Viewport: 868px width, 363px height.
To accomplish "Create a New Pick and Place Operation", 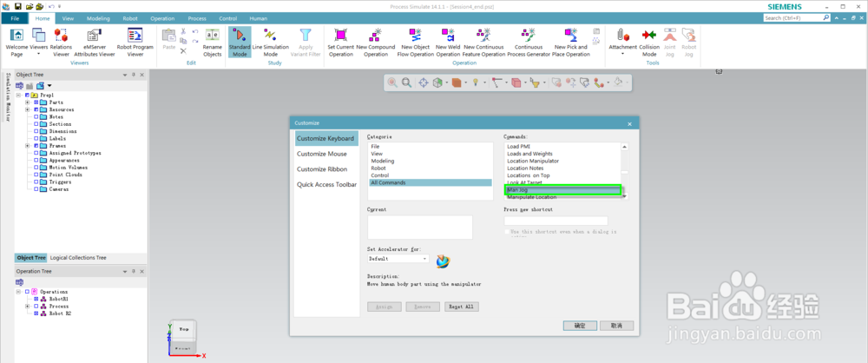I will point(571,43).
